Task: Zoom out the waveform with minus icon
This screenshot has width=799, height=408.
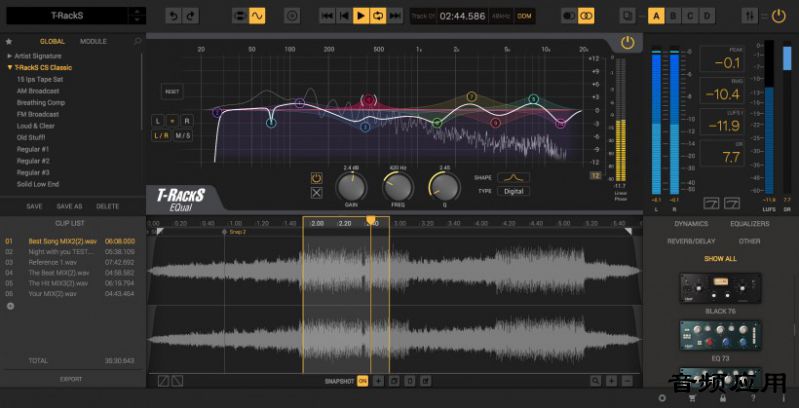Action: [x=627, y=380]
